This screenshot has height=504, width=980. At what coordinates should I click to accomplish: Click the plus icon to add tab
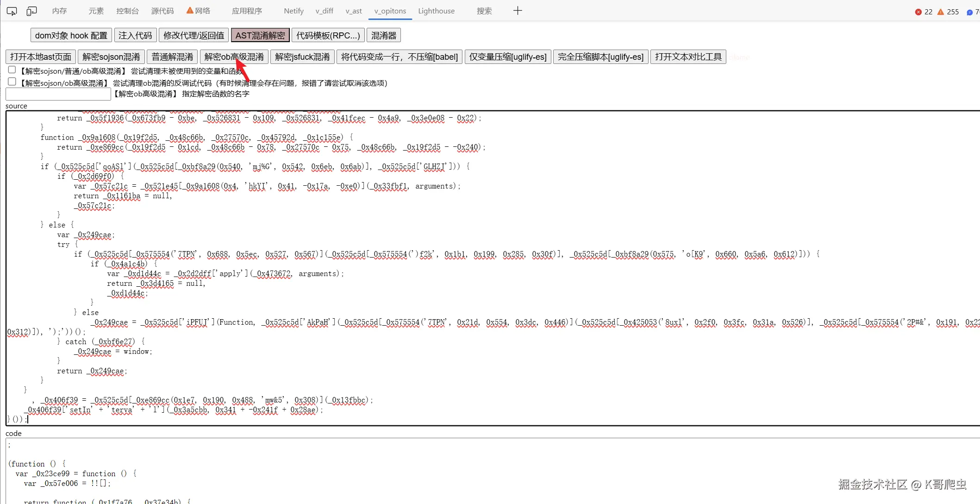tap(518, 11)
